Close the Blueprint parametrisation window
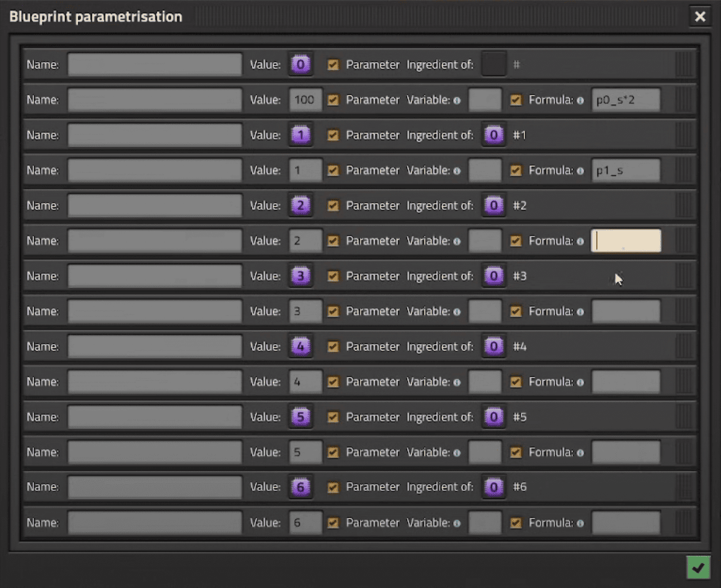Image resolution: width=721 pixels, height=588 pixels. (700, 16)
